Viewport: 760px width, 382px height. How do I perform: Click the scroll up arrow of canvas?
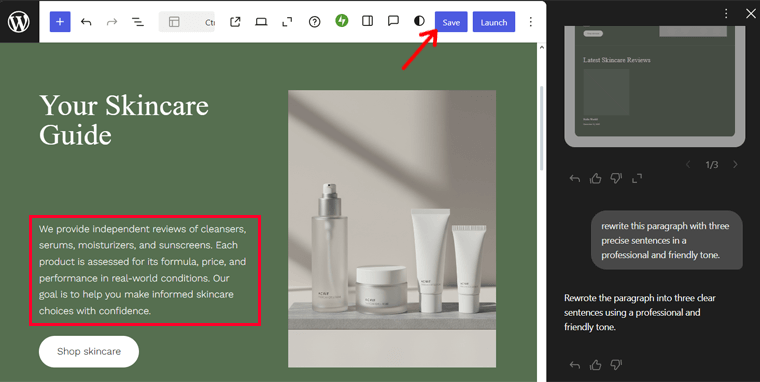coord(542,48)
